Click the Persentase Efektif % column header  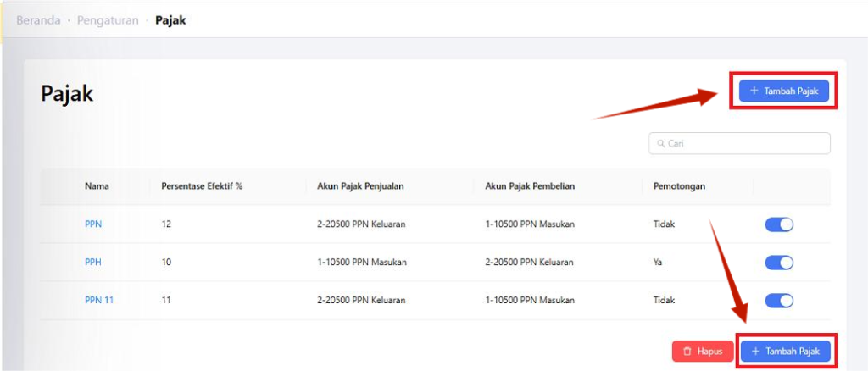click(202, 186)
